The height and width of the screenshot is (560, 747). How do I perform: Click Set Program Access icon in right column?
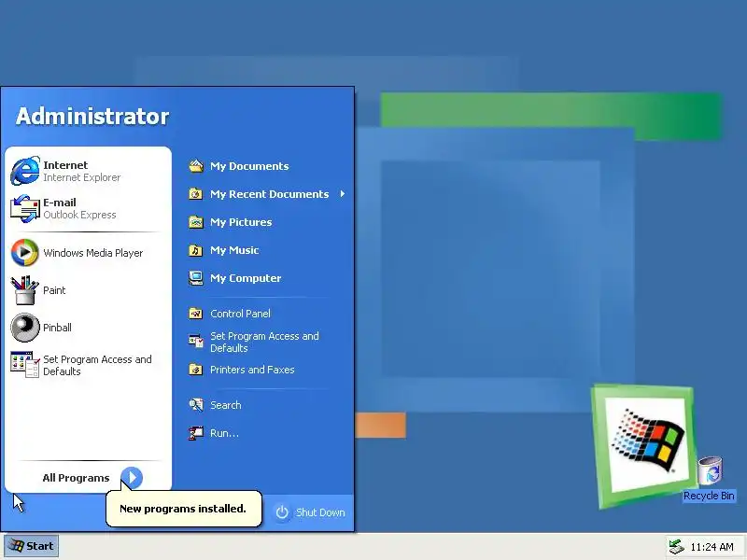(196, 342)
